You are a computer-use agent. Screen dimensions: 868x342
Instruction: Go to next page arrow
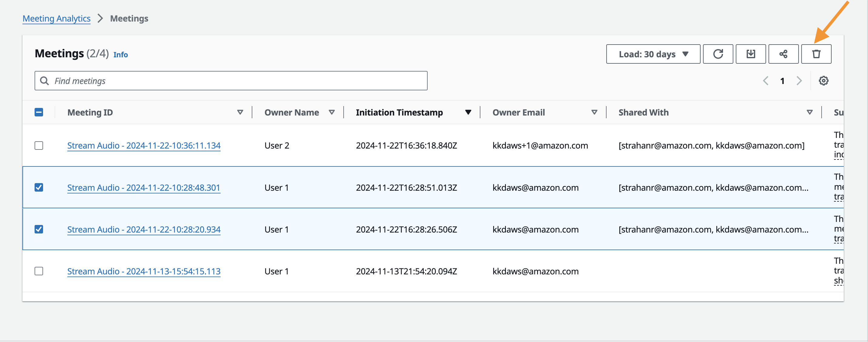point(799,81)
